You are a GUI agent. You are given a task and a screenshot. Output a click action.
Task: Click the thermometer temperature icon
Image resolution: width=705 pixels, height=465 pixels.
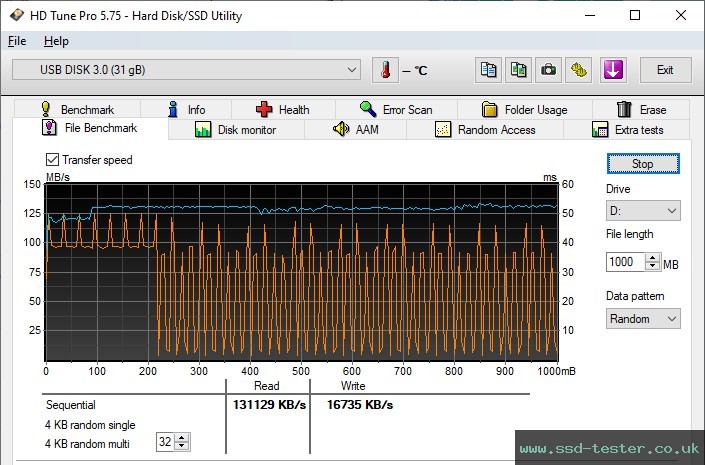385,70
